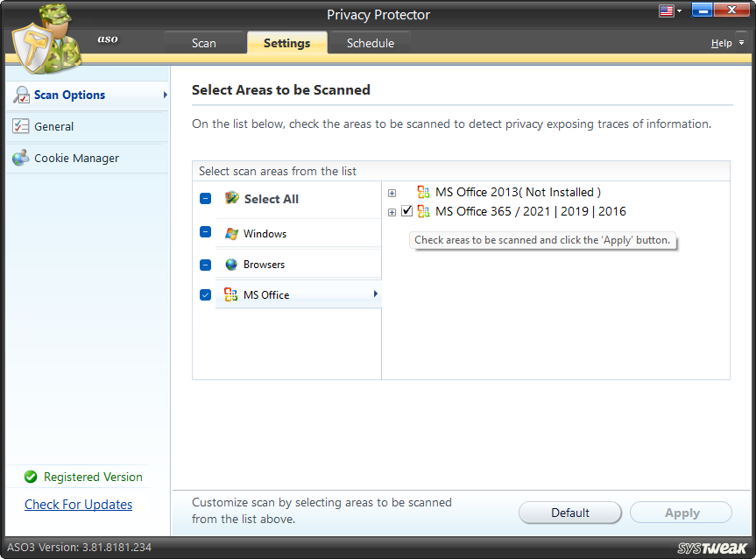Click the Cookie Manager globe icon
The height and width of the screenshot is (559, 756).
(x=21, y=158)
